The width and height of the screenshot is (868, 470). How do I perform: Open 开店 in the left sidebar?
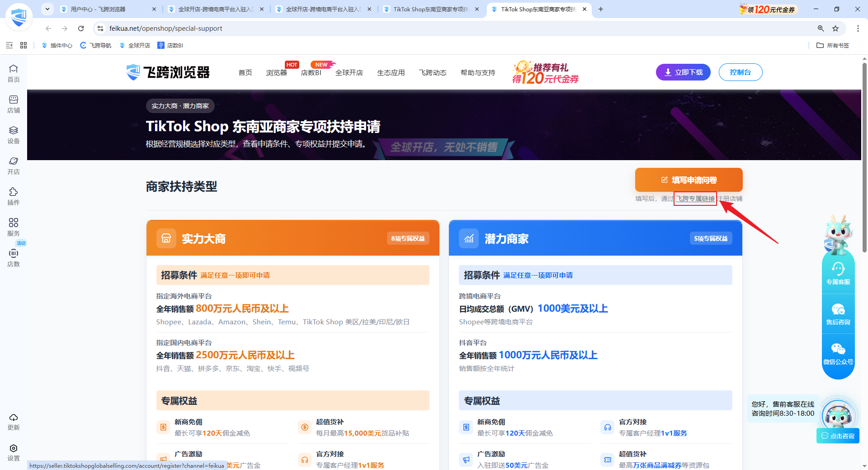click(x=14, y=166)
